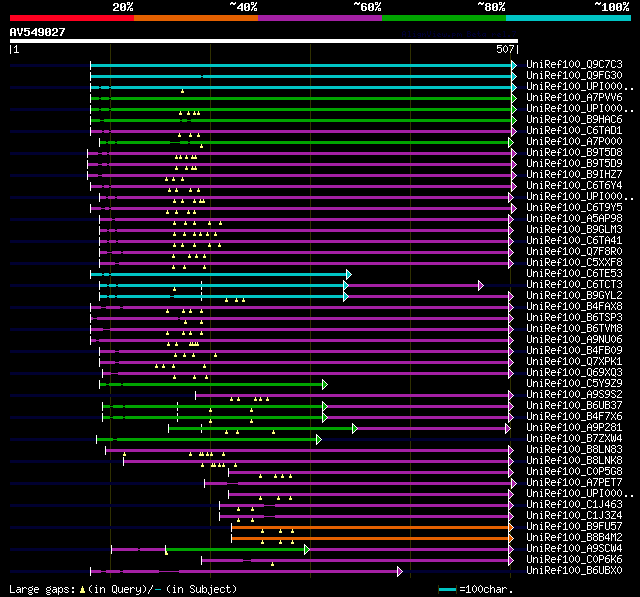Select hit label UniRef100_C0P5G8
Screen dimensions: 640x597
(x=574, y=472)
